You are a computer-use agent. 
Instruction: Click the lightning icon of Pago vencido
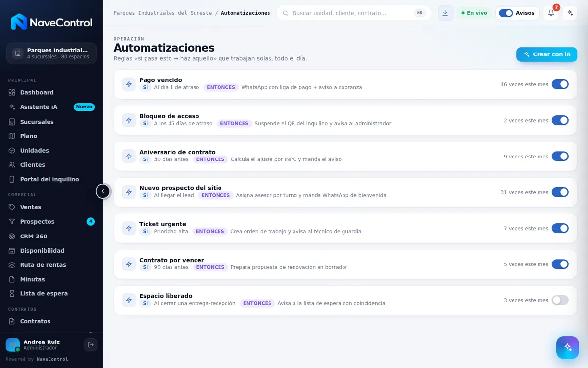(129, 84)
